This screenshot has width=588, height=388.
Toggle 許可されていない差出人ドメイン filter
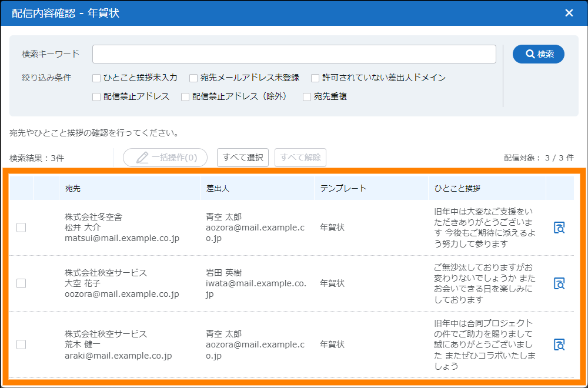pos(316,78)
